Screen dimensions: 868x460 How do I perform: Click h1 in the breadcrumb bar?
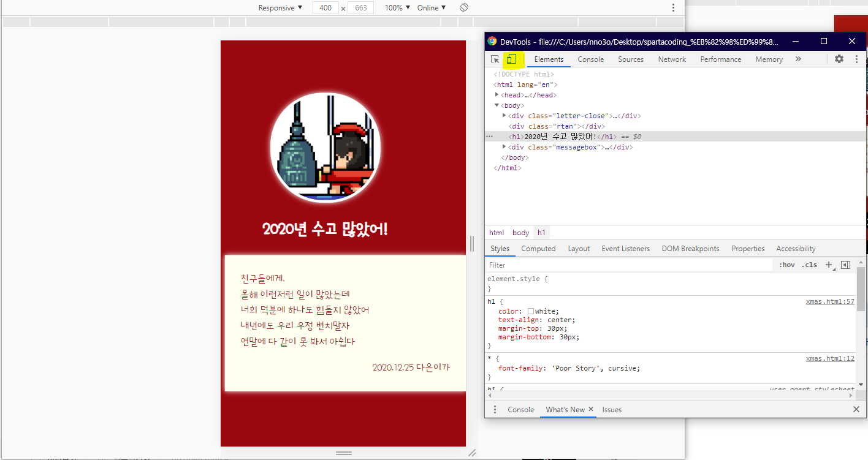541,233
